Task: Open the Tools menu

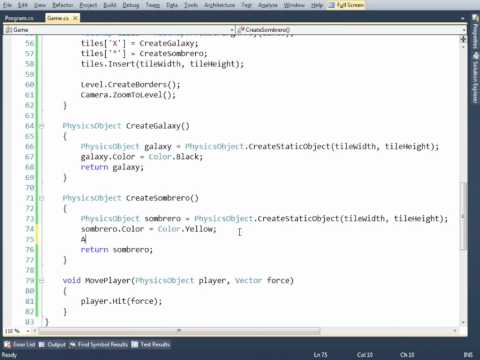Action: (191, 5)
